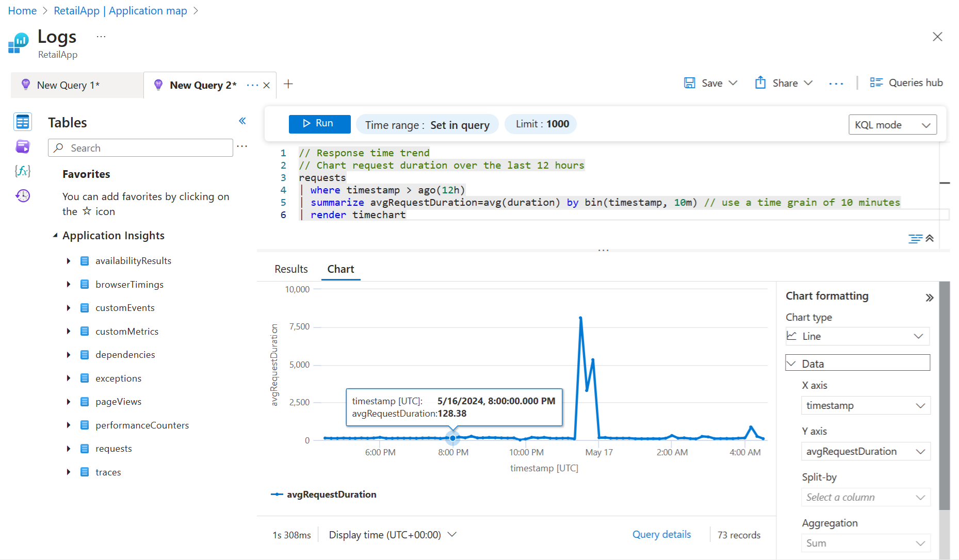Viewport: 959px width, 560px height.
Task: Collapse the Chart formatting panel
Action: [929, 298]
